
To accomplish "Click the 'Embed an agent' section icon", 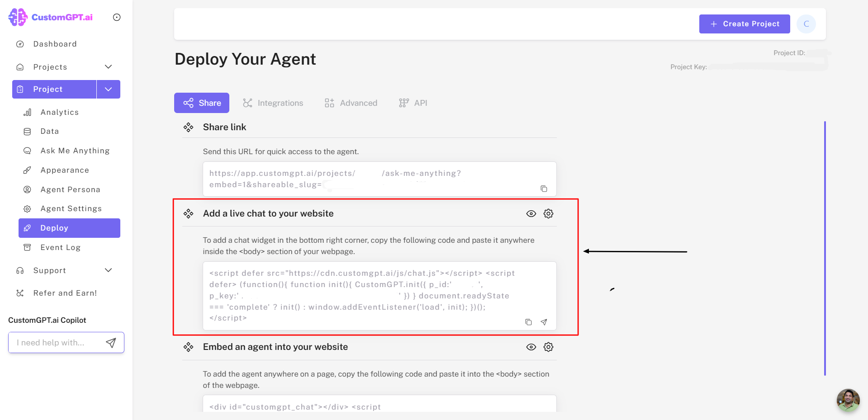I will (x=188, y=347).
